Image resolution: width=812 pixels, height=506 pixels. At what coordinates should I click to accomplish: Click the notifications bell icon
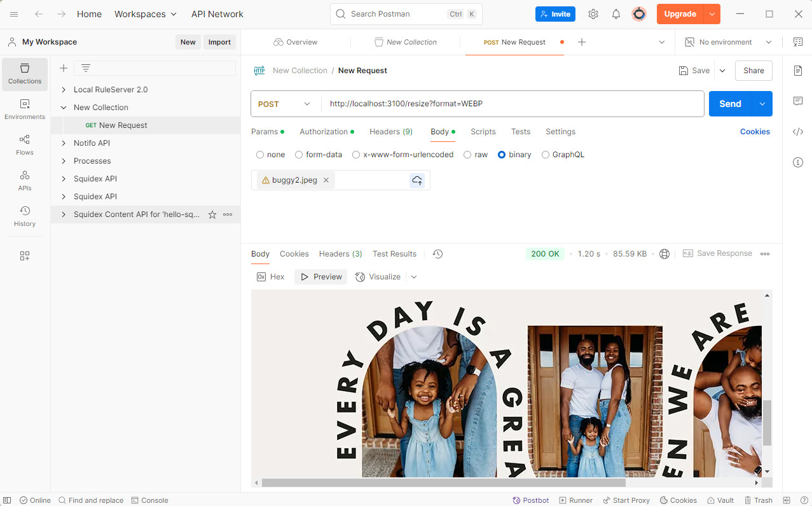pos(616,14)
